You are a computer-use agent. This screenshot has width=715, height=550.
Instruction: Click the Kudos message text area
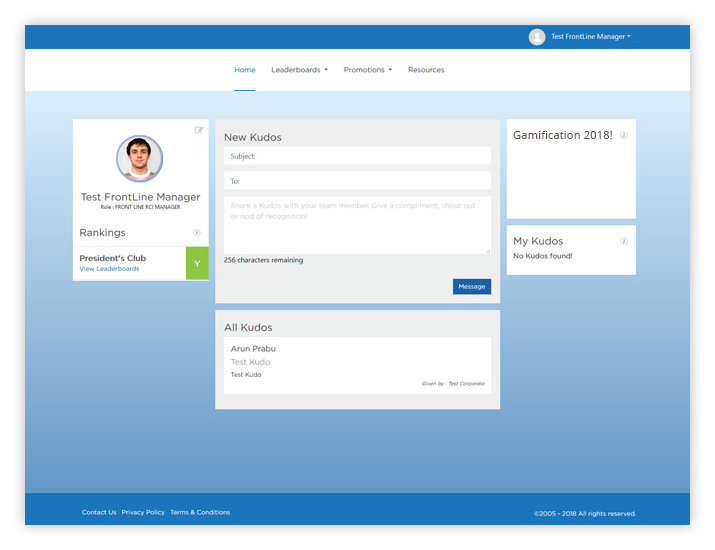click(x=357, y=225)
